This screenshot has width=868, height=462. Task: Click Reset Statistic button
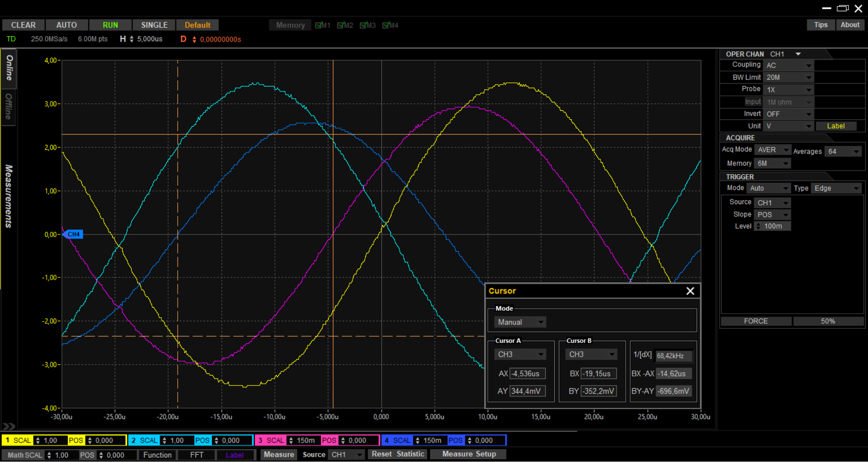click(398, 454)
